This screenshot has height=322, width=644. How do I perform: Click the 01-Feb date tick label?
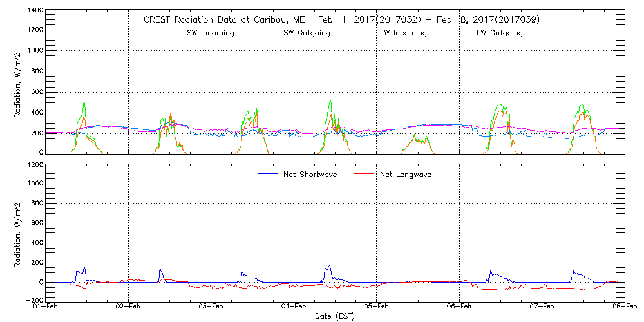(x=46, y=307)
